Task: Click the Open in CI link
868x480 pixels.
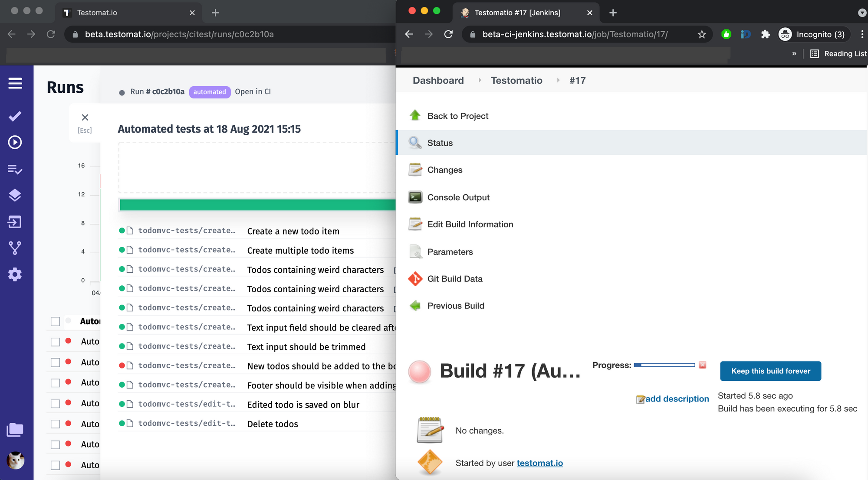Action: pos(253,91)
